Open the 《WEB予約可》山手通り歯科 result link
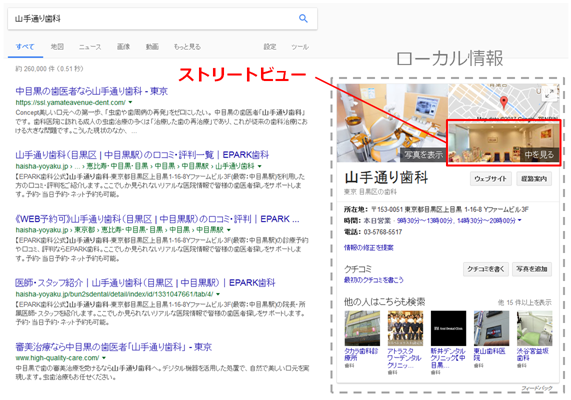This screenshot has height=400, width=571. 157,219
